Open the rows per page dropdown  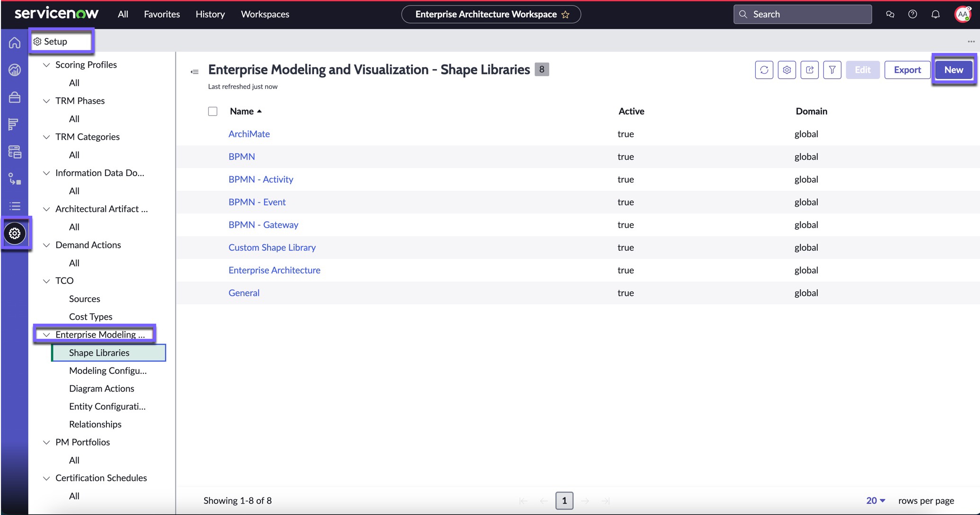click(x=875, y=500)
